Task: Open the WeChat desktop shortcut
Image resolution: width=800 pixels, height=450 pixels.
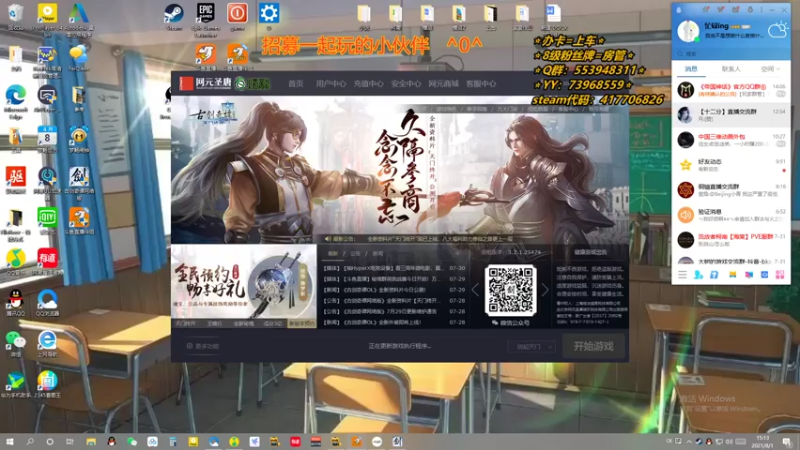Action: point(16,343)
